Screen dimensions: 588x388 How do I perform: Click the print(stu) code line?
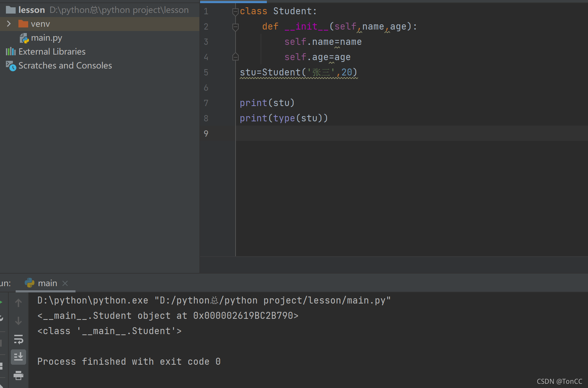click(x=267, y=103)
